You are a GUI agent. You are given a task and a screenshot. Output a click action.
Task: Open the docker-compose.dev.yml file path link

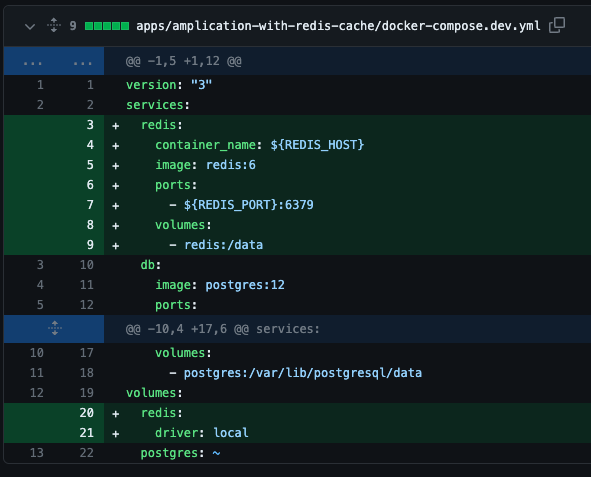tap(338, 26)
